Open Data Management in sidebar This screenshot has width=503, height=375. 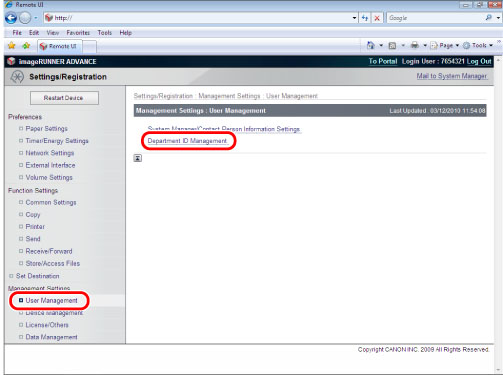pos(51,337)
